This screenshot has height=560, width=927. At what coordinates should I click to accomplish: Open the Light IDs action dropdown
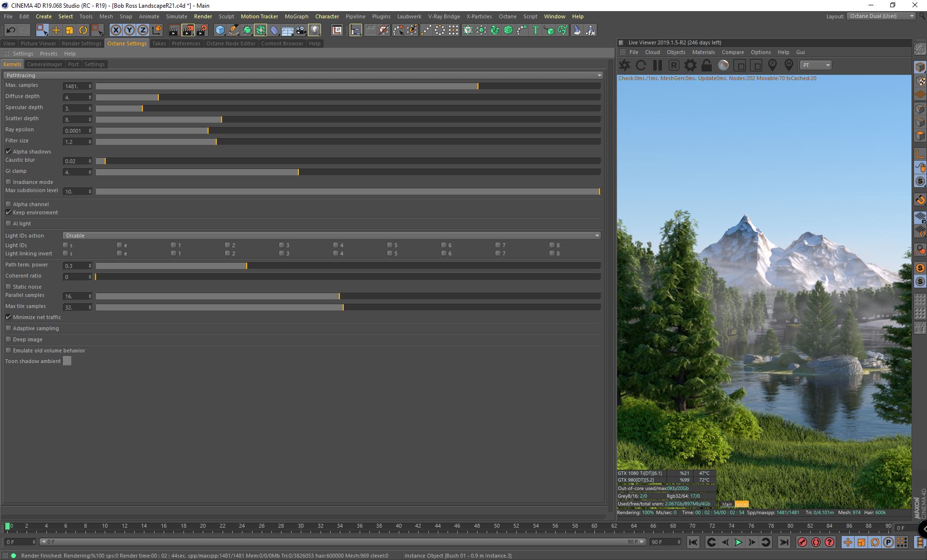pyautogui.click(x=332, y=236)
